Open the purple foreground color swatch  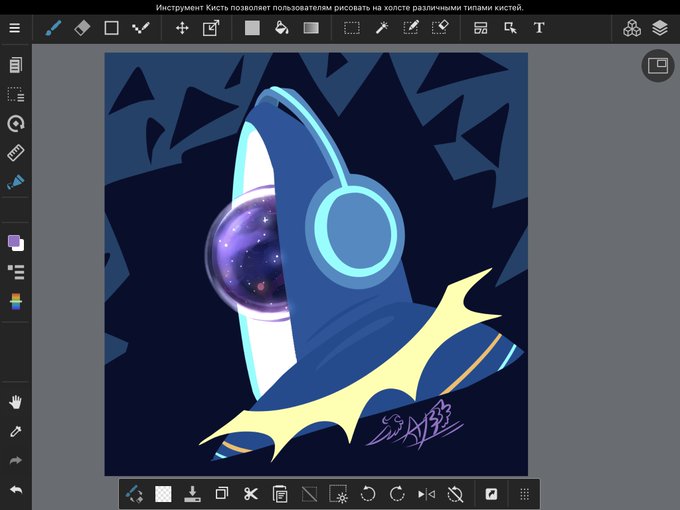[x=14, y=241]
